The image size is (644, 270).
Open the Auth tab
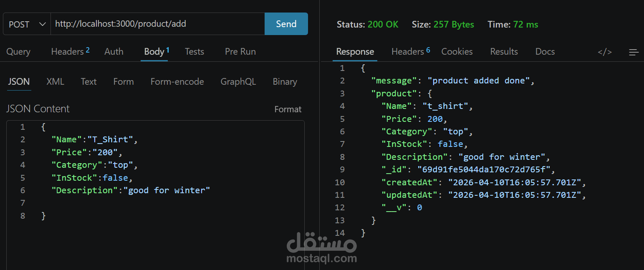click(x=114, y=52)
